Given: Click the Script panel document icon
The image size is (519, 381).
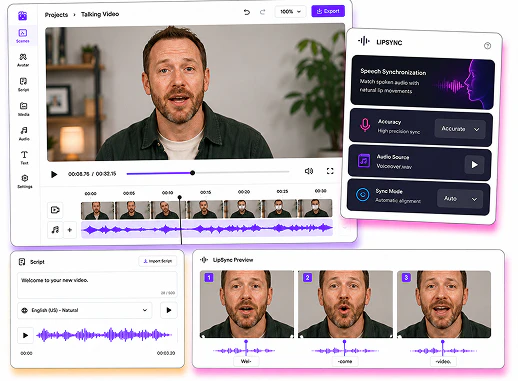Looking at the screenshot, I should pyautogui.click(x=22, y=262).
